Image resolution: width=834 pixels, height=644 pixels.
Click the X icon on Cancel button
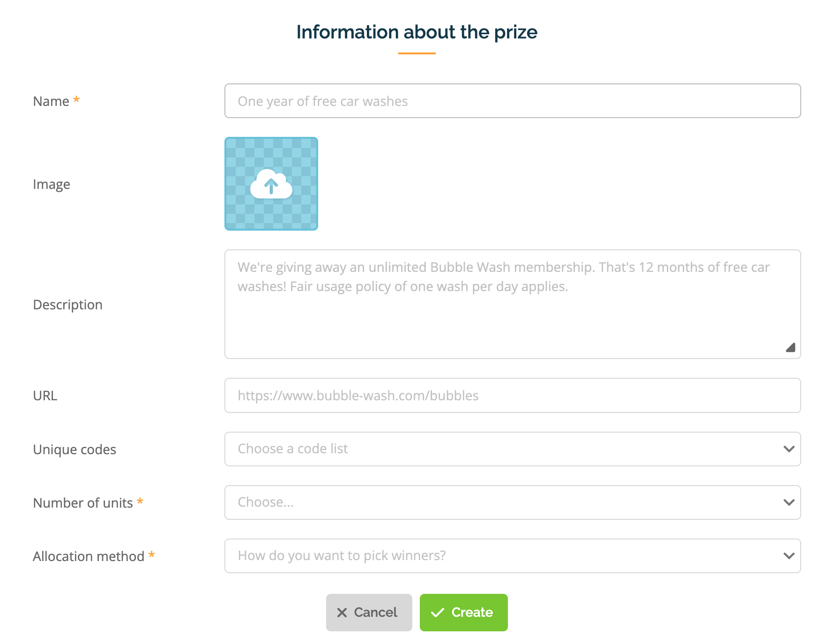pyautogui.click(x=342, y=613)
